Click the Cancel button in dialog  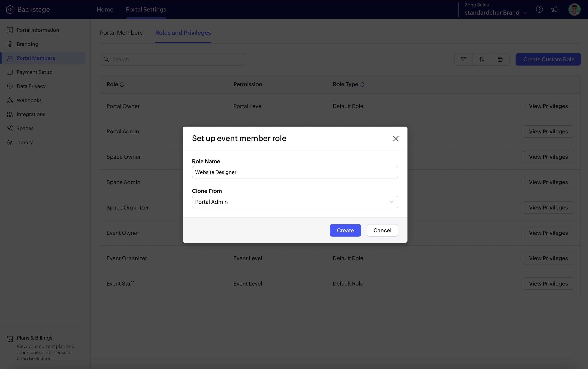click(x=382, y=230)
